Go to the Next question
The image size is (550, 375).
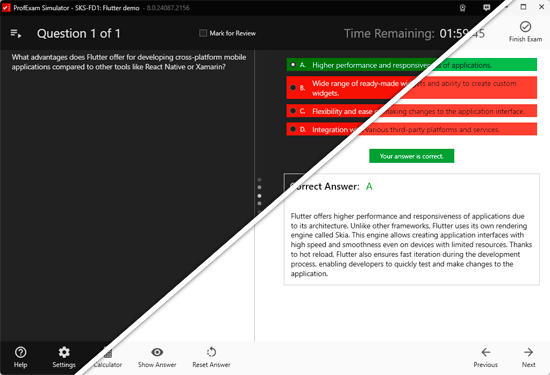[528, 357]
